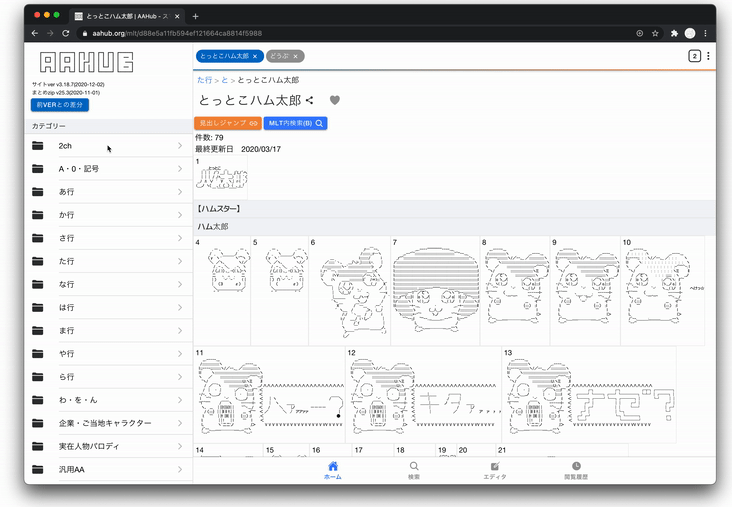This screenshot has width=732, height=507.
Task: Click the share icon beside とっとこハム太郎 title
Action: coord(309,100)
